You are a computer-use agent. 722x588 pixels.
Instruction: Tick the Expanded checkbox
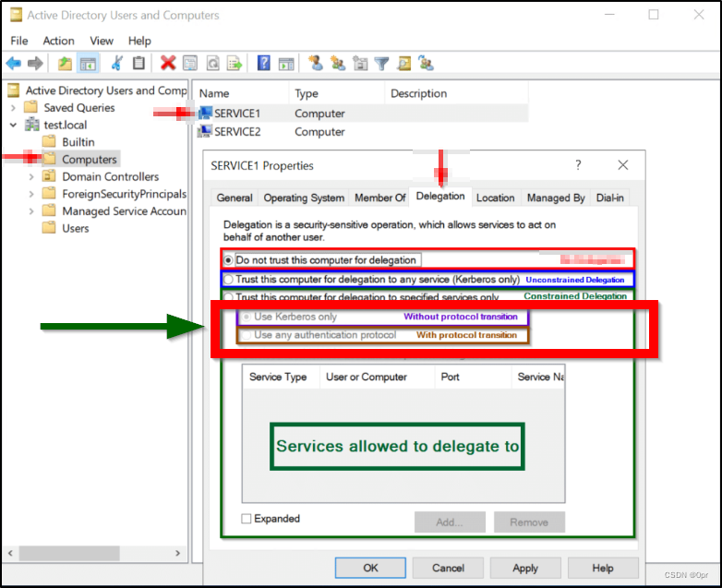click(247, 519)
